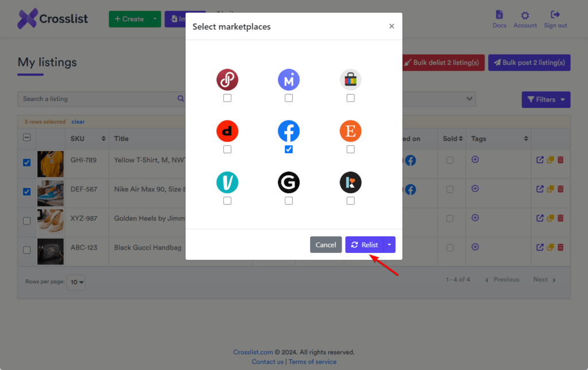Delete the Black Gucci Handbag via trash icon

(x=560, y=247)
